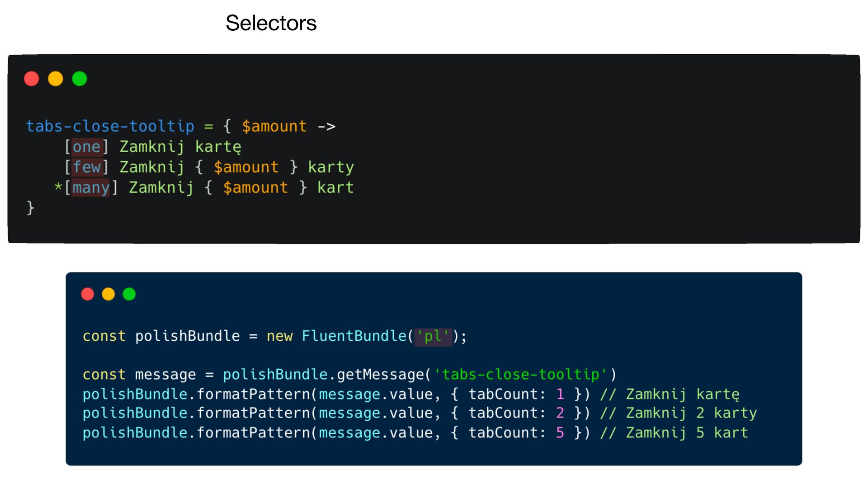Click the arrow after $amount on the first line
This screenshot has height=488, width=868.
pos(326,127)
